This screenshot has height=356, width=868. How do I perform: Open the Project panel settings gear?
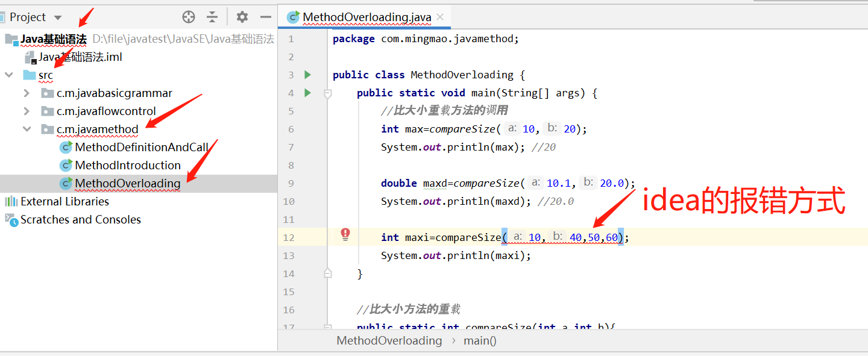(x=242, y=17)
